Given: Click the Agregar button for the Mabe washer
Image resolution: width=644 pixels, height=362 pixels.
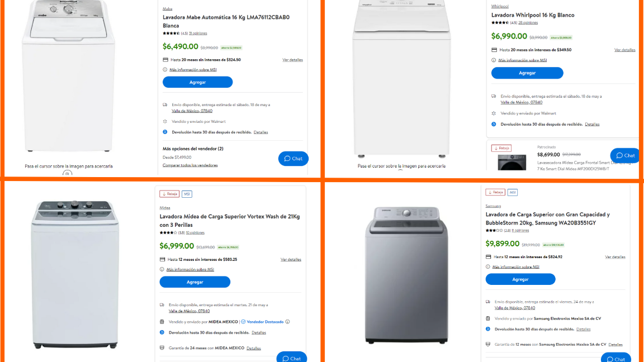Looking at the screenshot, I should 197,82.
